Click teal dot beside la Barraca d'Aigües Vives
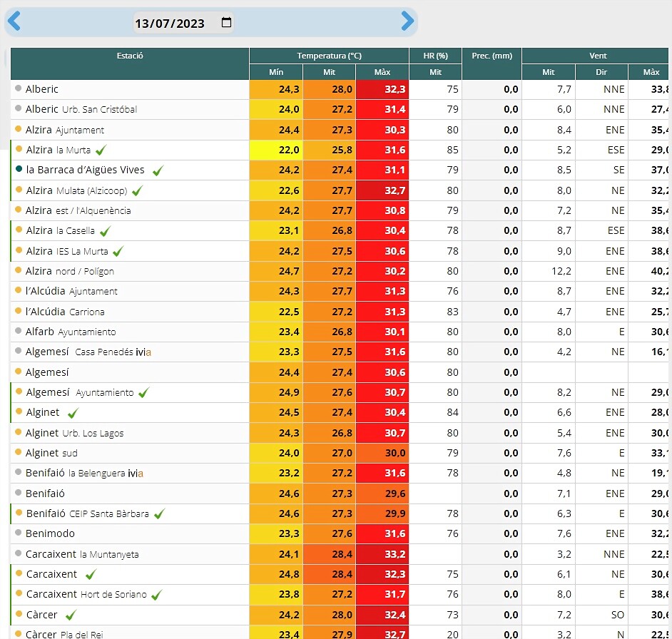Viewport: 672px width, 639px height. pyautogui.click(x=19, y=169)
